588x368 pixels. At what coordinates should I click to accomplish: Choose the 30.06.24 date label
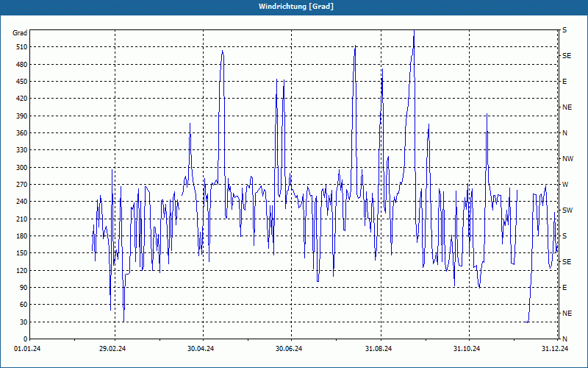(289, 349)
